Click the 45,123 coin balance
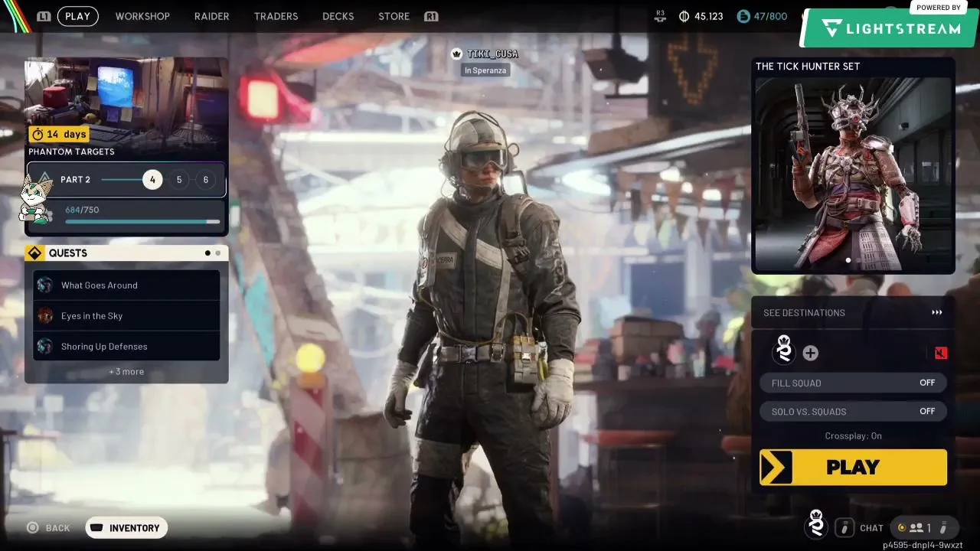Screen dimensions: 980x551 (708, 16)
